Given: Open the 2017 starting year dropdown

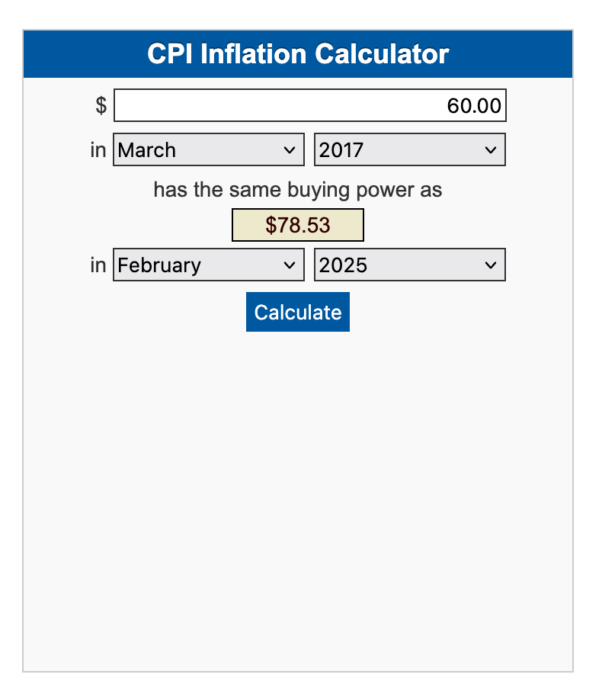Looking at the screenshot, I should 409,149.
